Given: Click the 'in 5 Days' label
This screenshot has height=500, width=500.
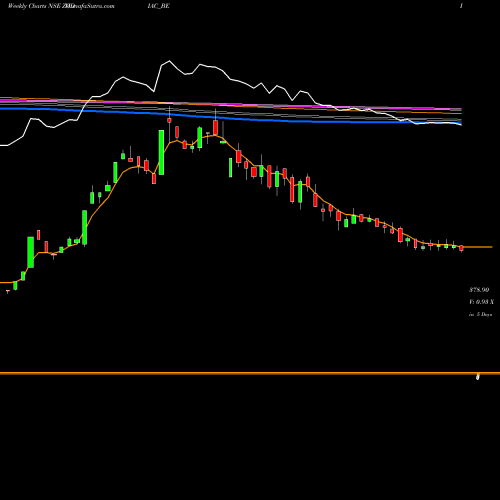Looking at the screenshot, I should [x=480, y=314].
